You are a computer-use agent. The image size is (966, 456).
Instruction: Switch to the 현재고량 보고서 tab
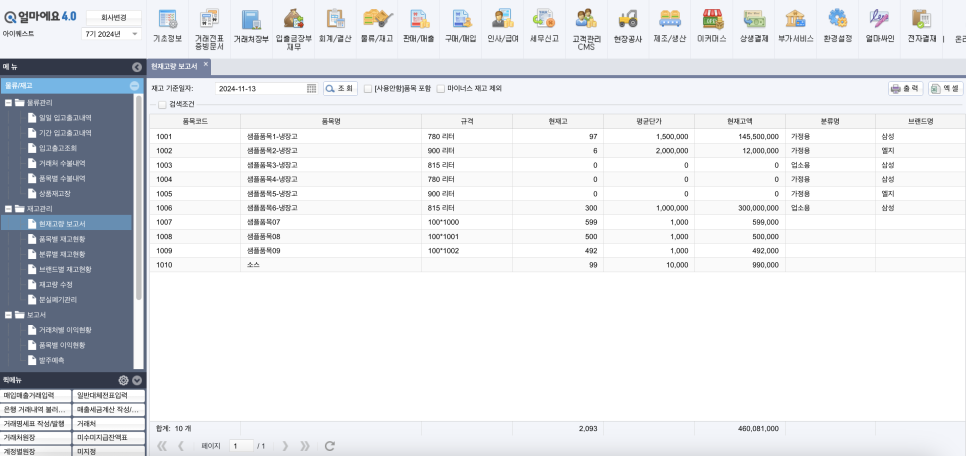point(174,66)
